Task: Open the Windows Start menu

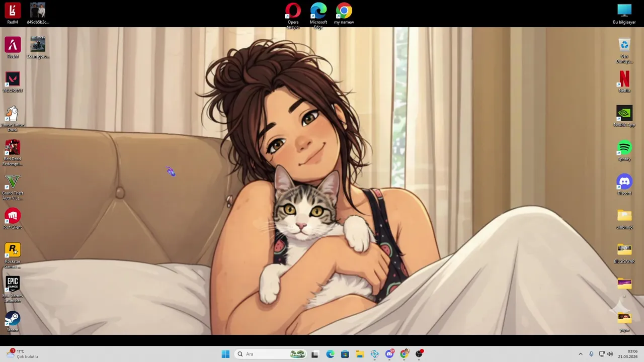Action: (225, 354)
